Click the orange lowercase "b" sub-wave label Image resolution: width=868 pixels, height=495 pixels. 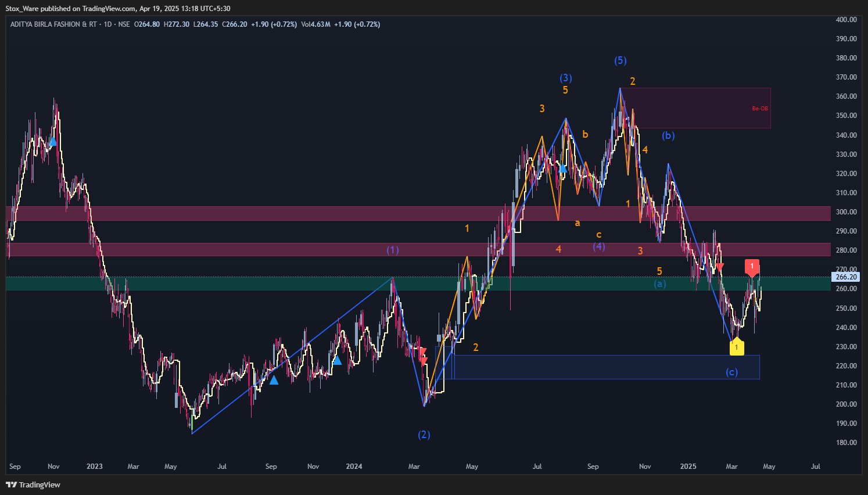tap(585, 134)
